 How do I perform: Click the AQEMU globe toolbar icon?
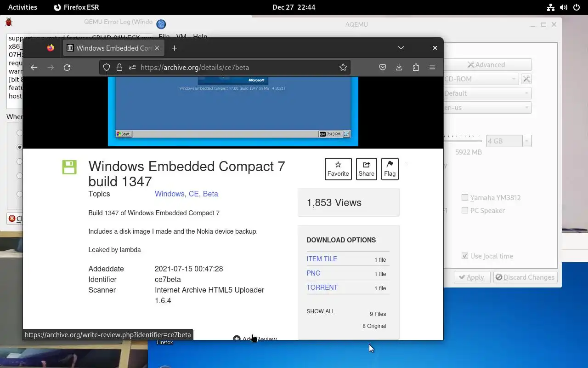click(161, 24)
